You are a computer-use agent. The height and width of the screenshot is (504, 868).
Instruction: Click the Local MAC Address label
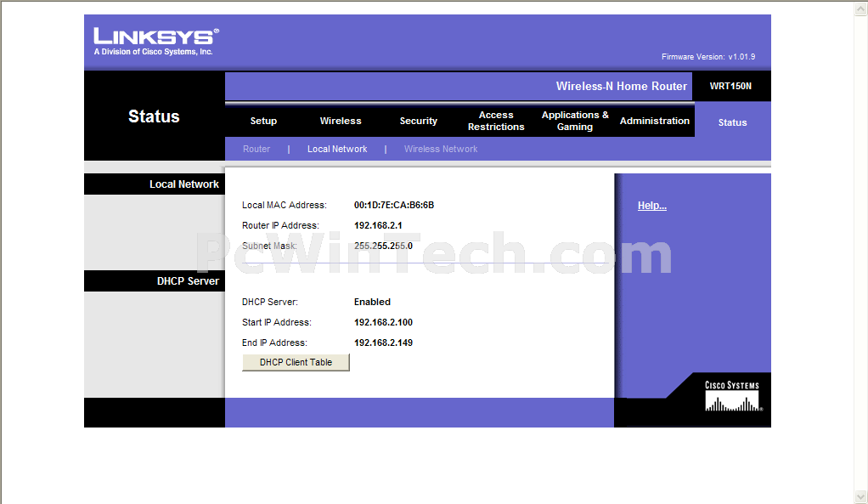[x=284, y=205]
